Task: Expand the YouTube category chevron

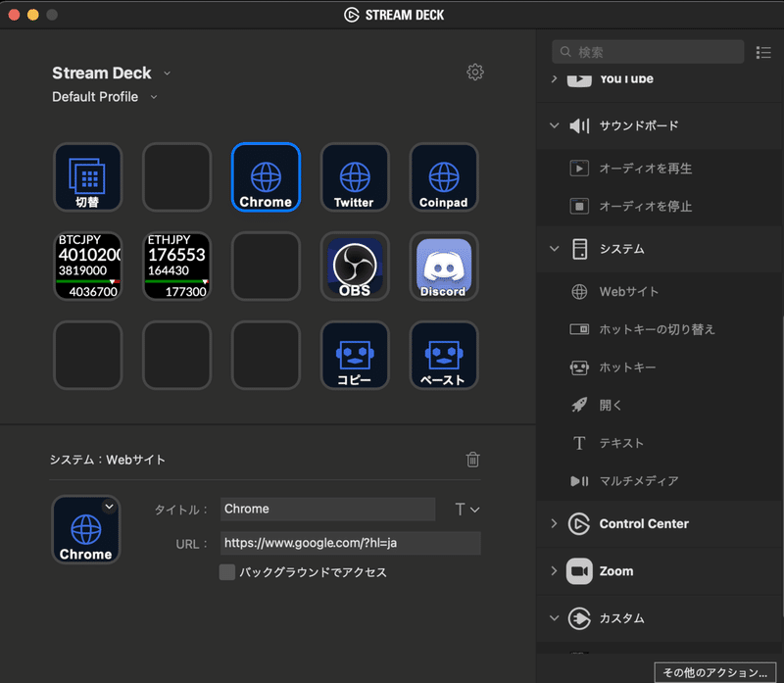Action: [554, 79]
